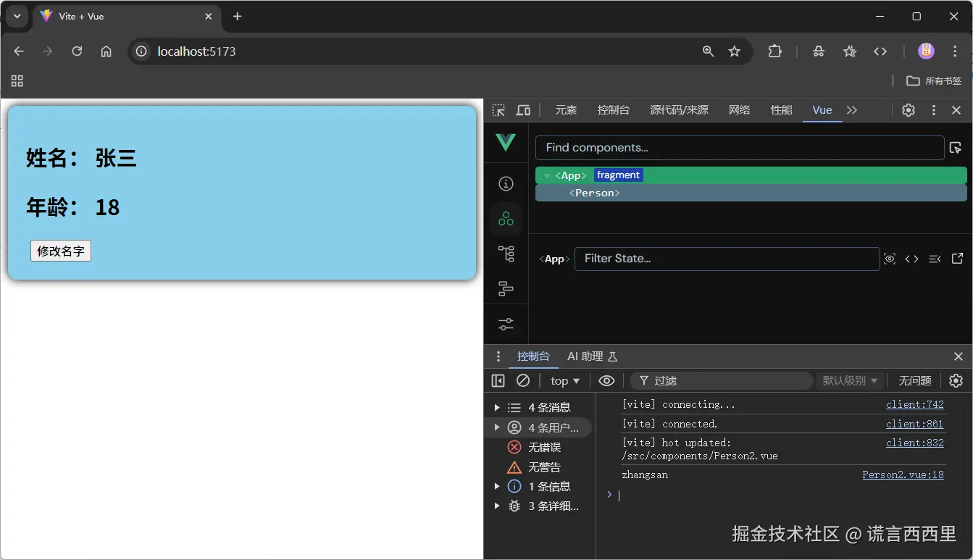
Task: Collapse the App tree node
Action: (x=547, y=176)
